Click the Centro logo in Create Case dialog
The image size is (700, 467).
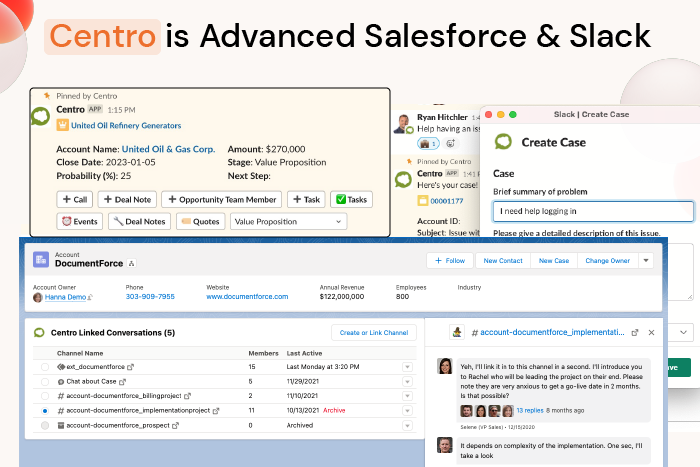click(x=503, y=142)
